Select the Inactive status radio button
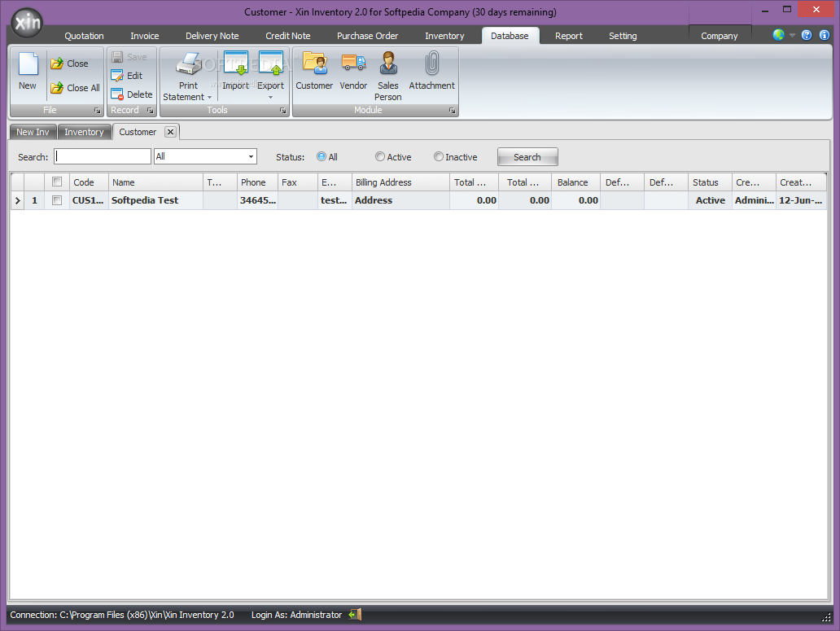Viewport: 840px width, 631px height. point(438,156)
